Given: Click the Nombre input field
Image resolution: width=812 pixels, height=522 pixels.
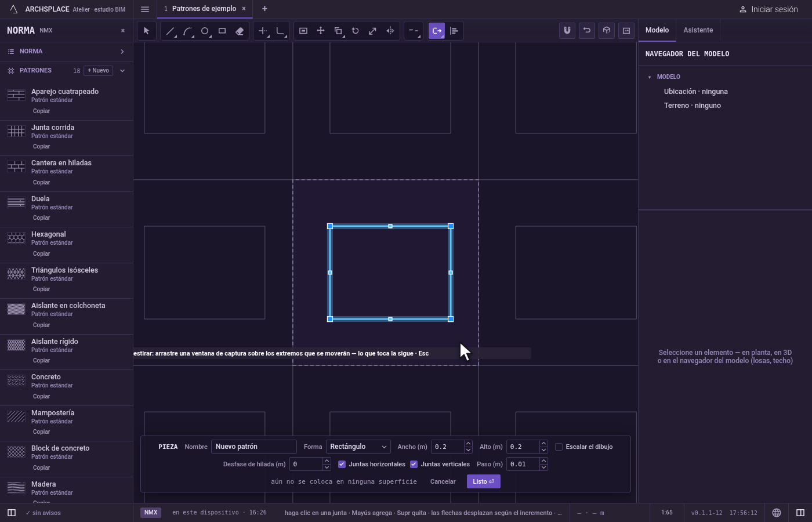Looking at the screenshot, I should [x=254, y=447].
